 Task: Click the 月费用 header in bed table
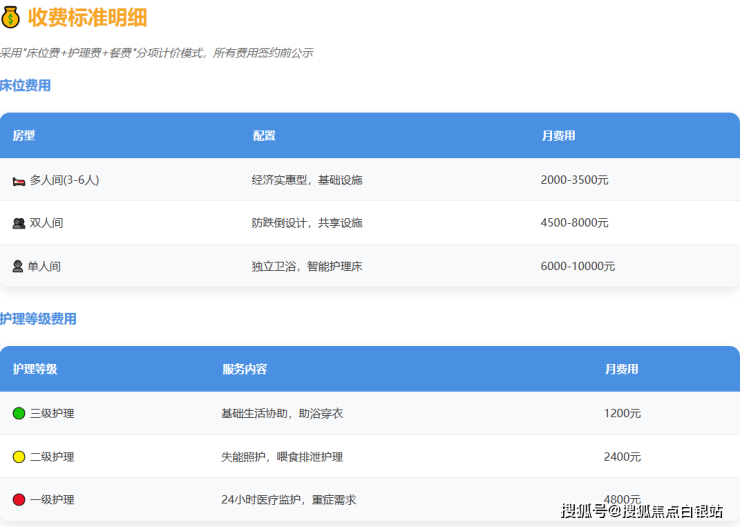coord(558,136)
